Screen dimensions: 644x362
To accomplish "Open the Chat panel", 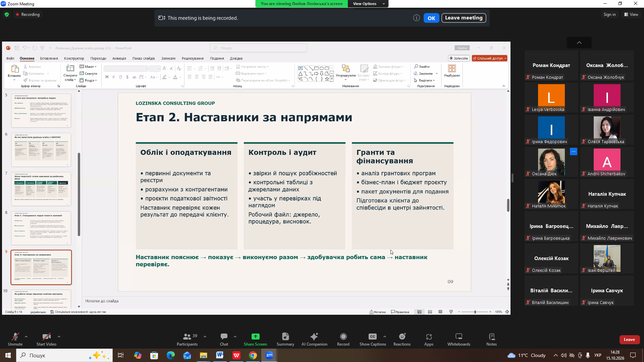I will 224,339.
